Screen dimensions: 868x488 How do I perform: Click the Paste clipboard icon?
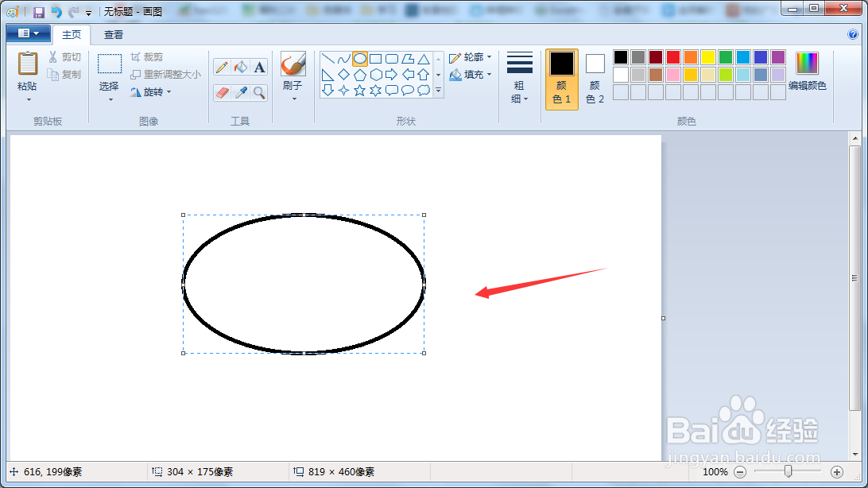coord(28,64)
